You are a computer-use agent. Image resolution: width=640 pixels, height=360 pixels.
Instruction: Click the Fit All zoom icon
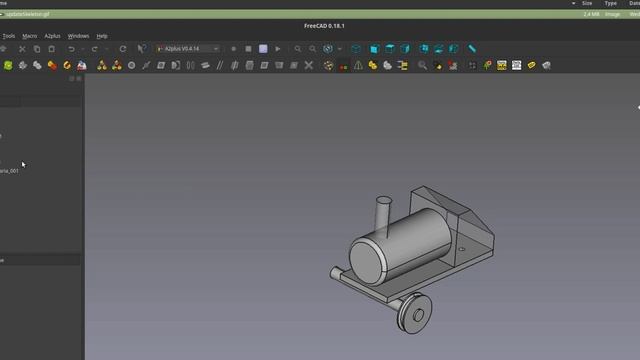click(x=298, y=49)
